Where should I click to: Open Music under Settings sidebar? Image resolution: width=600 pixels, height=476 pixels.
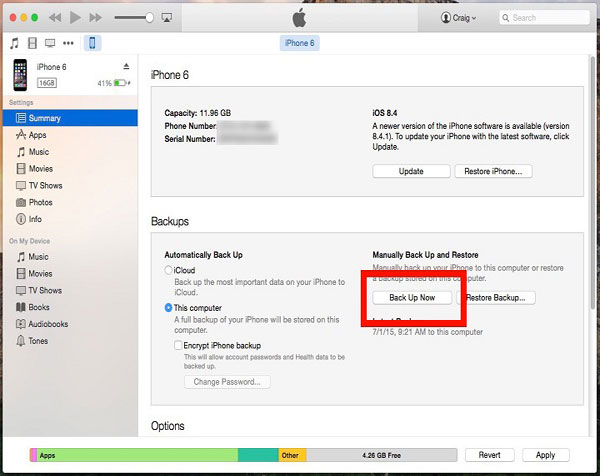coord(70,152)
